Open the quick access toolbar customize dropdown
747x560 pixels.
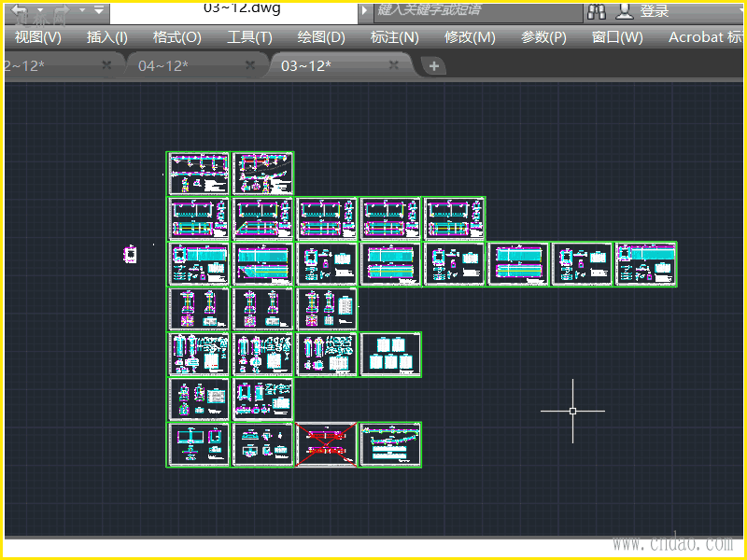coord(99,9)
